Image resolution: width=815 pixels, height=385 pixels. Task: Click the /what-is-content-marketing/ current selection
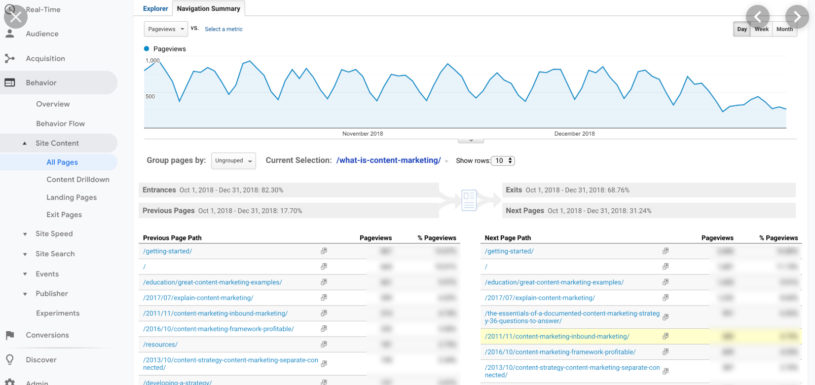389,161
